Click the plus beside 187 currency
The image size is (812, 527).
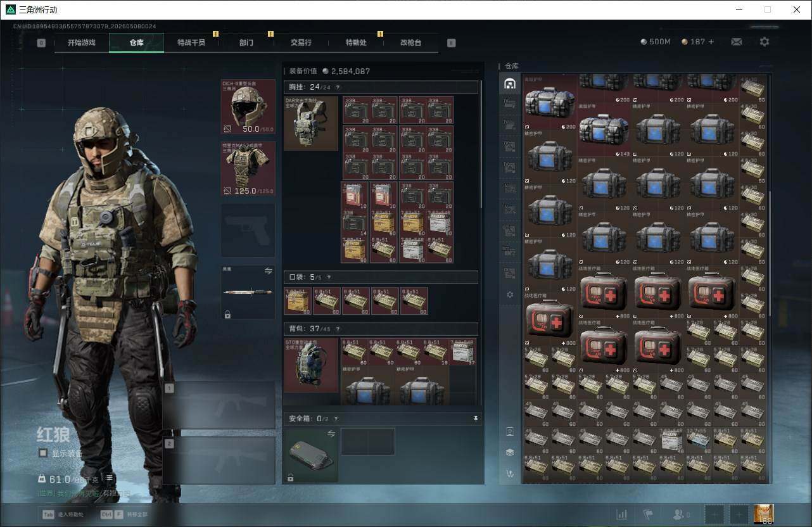pyautogui.click(x=711, y=42)
